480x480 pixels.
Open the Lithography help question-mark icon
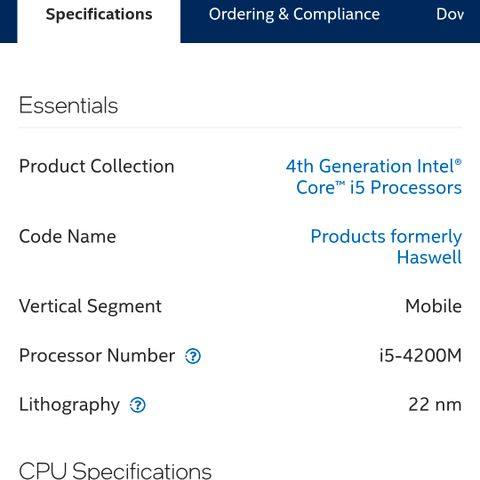(x=137, y=405)
